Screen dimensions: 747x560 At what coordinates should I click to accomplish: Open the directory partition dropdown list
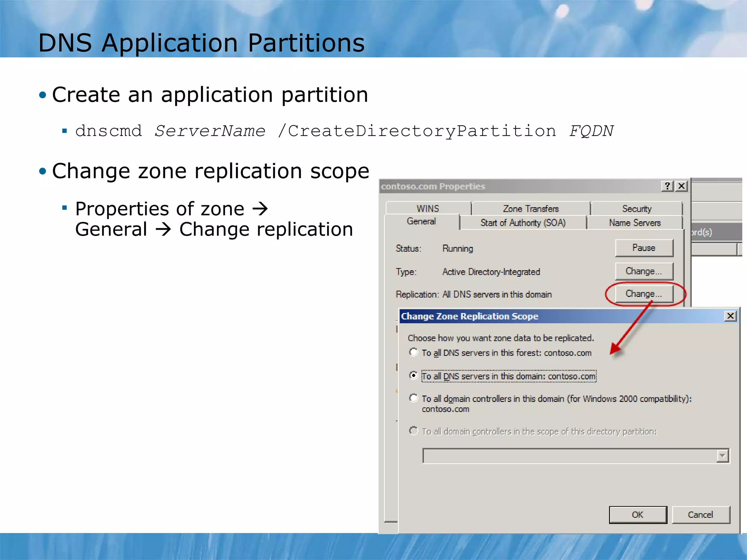[723, 456]
